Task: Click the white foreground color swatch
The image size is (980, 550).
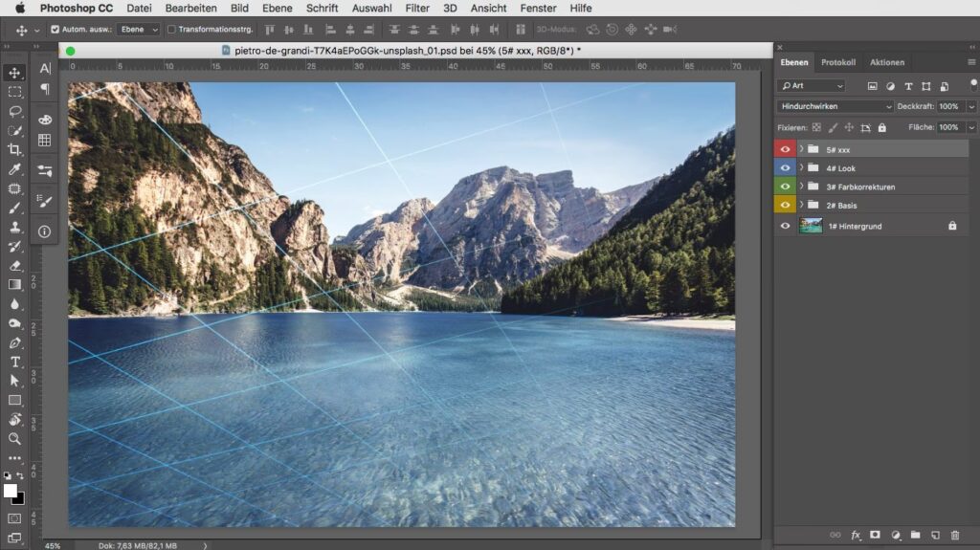Action: 11,491
